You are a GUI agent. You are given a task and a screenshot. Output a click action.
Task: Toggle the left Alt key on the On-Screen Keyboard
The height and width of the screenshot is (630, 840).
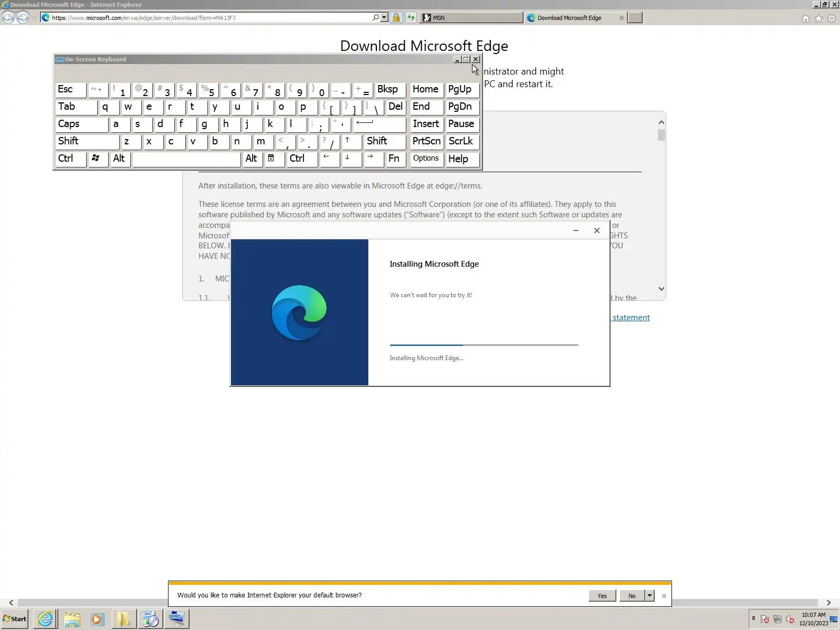pos(120,159)
